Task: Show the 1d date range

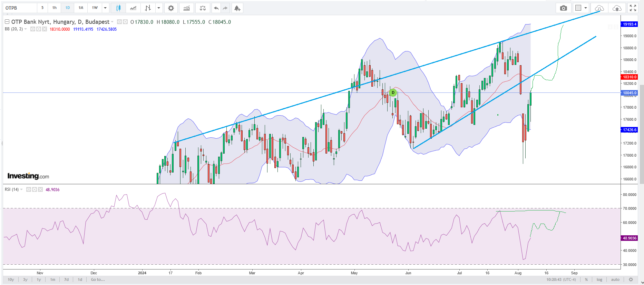Action: pyautogui.click(x=80, y=279)
